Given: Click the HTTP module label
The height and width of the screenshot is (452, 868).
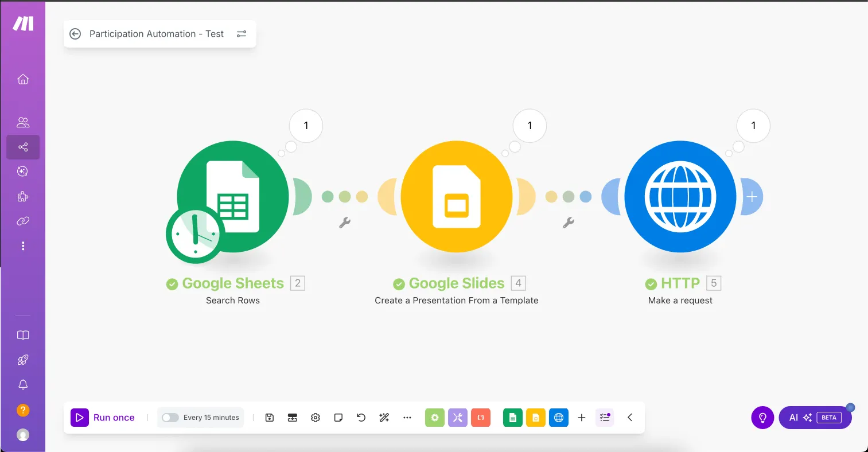Looking at the screenshot, I should click(x=680, y=283).
